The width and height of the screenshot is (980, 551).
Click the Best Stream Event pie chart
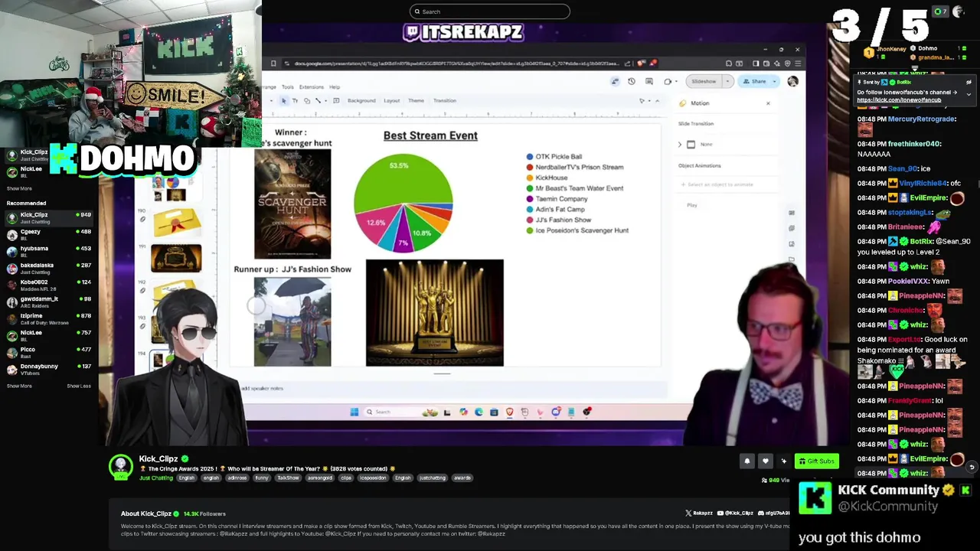403,203
